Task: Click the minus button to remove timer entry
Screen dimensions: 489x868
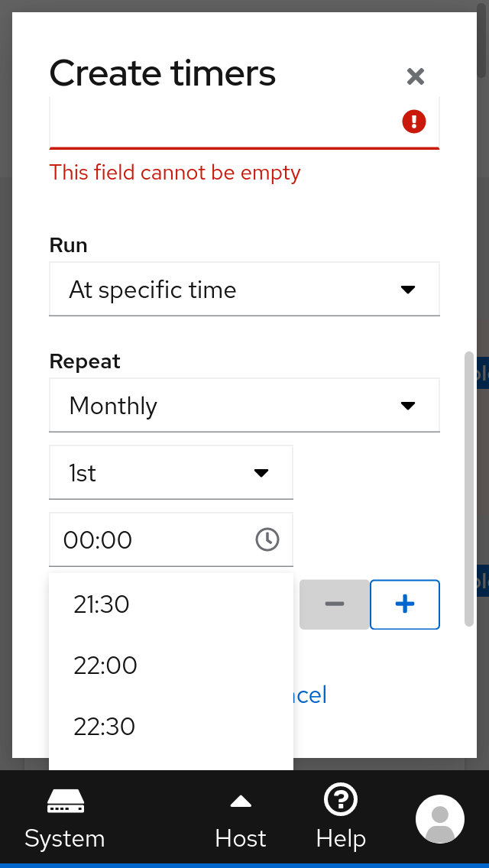Action: pos(334,604)
